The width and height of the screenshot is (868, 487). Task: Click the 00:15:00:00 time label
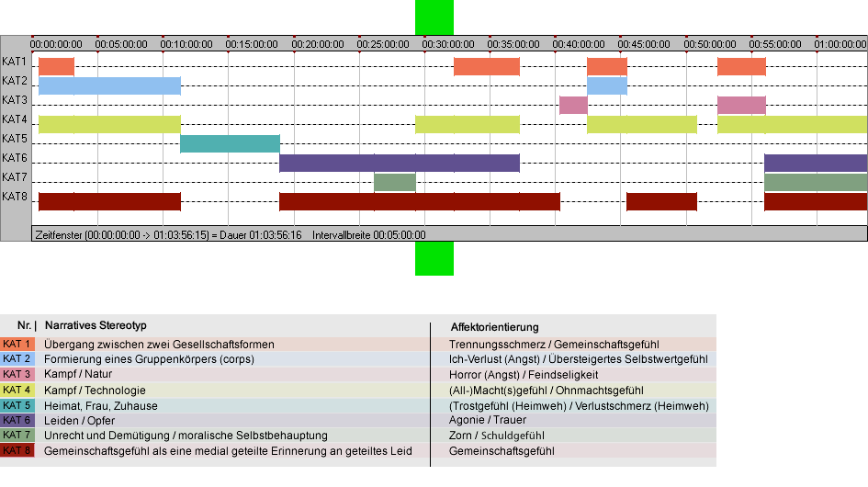point(252,44)
